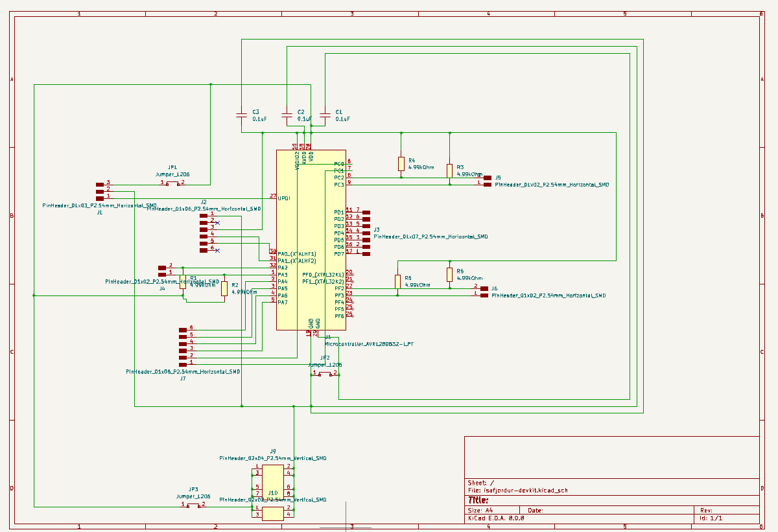Click the Id: 1/1 field
Viewport: 778px width, 532px height.
coord(711,518)
